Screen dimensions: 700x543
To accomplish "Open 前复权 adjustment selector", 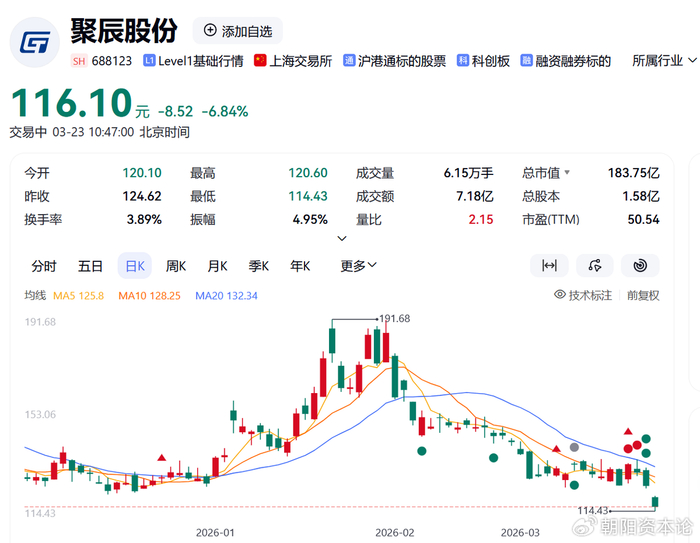I will 643,295.
